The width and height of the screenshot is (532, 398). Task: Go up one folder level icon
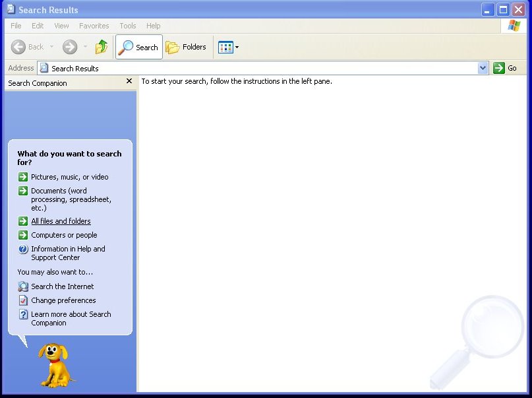pyautogui.click(x=102, y=47)
